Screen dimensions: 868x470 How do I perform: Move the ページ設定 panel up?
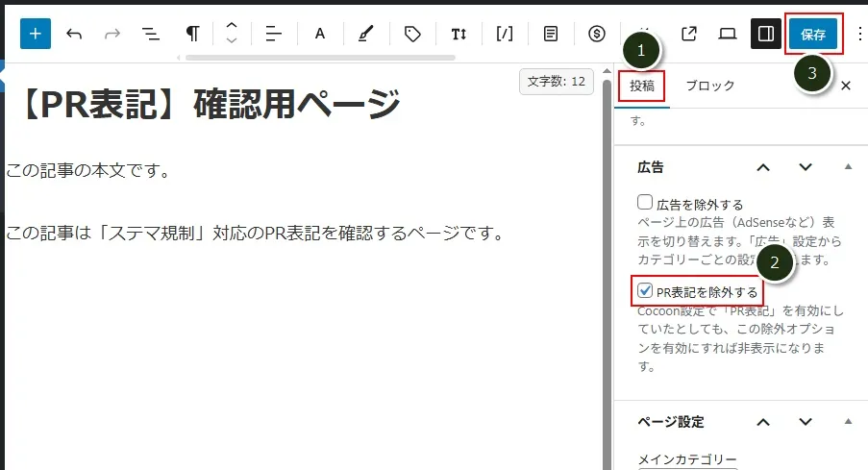tap(763, 422)
